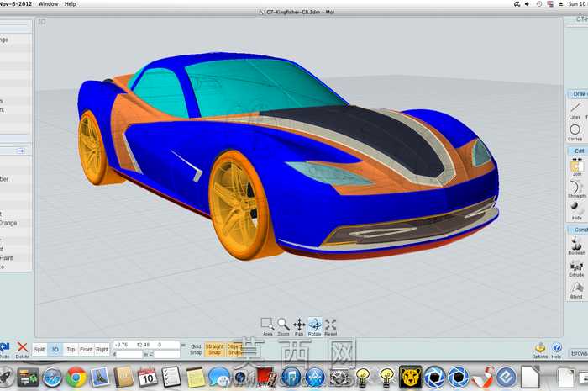Toggle Show pts on selected object
The height and width of the screenshot is (391, 588).
pos(577,188)
